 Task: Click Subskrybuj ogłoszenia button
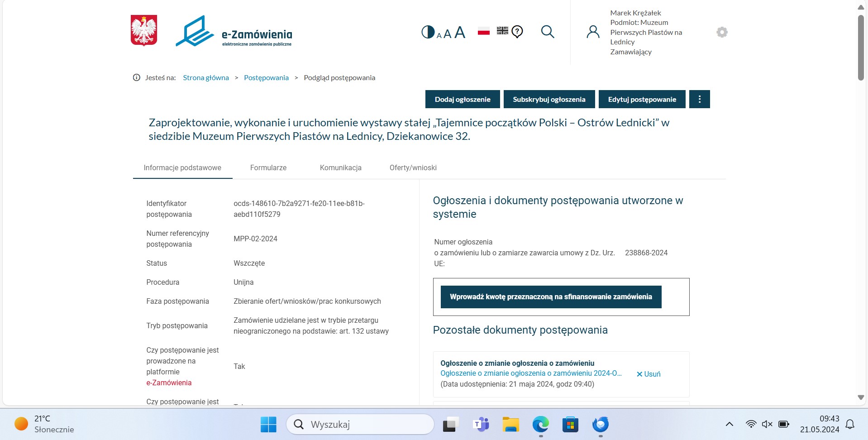coord(549,99)
